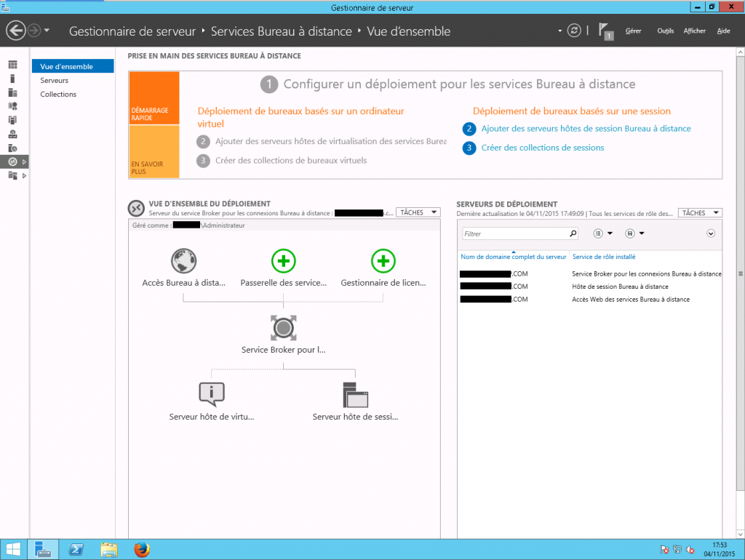
Task: Open the All Servers sidebar icon
Action: [12, 91]
